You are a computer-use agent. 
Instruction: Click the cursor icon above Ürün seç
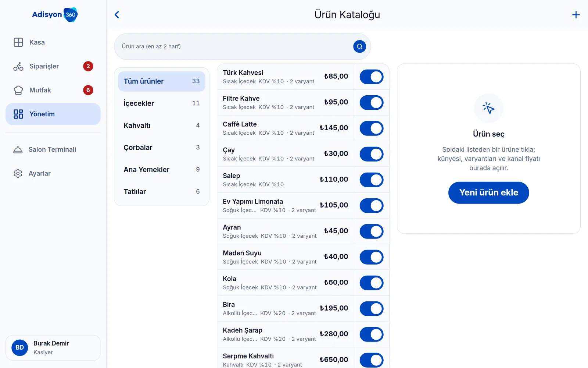[x=488, y=108]
